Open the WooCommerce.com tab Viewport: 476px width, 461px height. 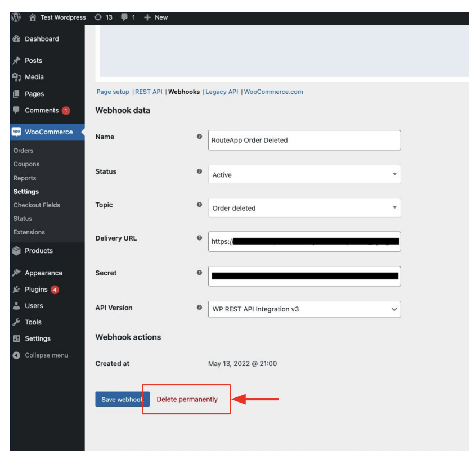coord(273,92)
